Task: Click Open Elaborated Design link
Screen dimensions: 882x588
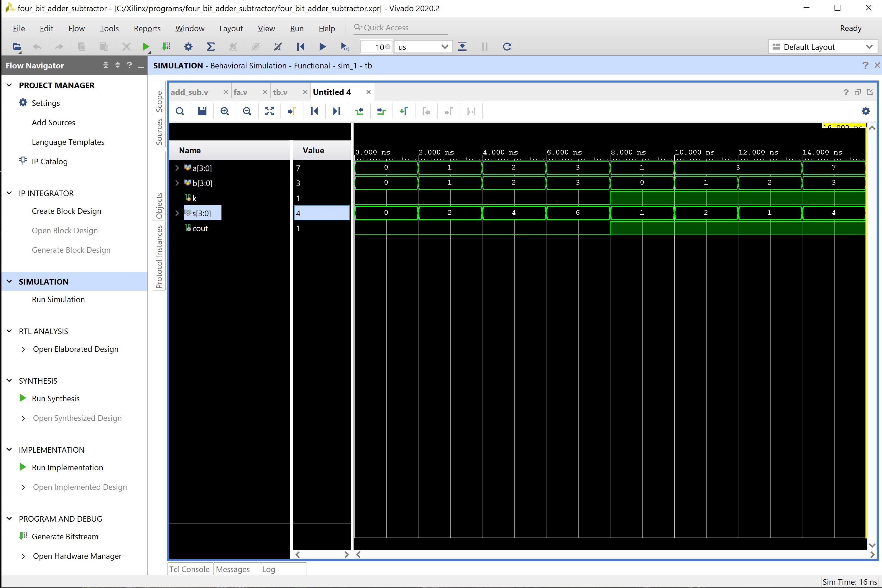Action: (x=75, y=349)
